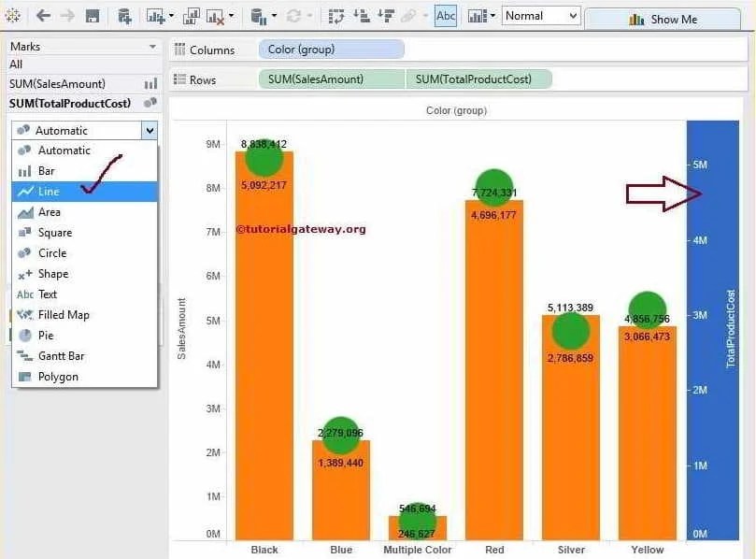Click the New Data Source icon
The width and height of the screenshot is (756, 559).
pyautogui.click(x=126, y=16)
